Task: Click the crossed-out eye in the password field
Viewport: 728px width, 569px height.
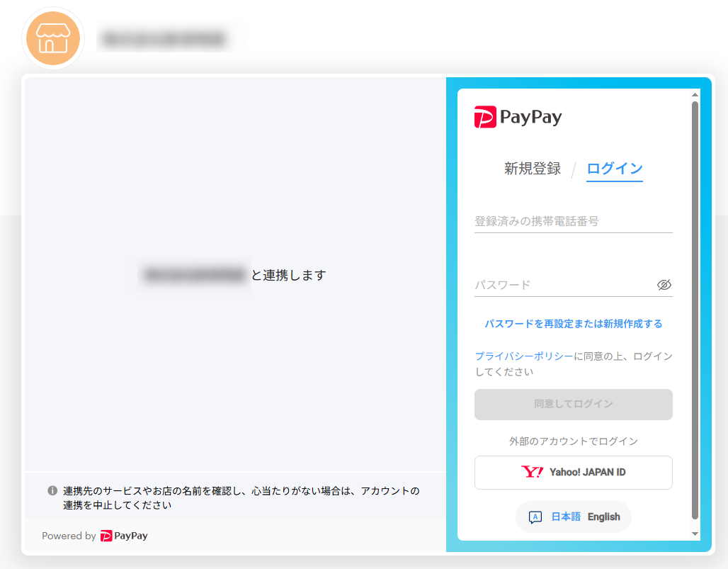Action: (664, 283)
